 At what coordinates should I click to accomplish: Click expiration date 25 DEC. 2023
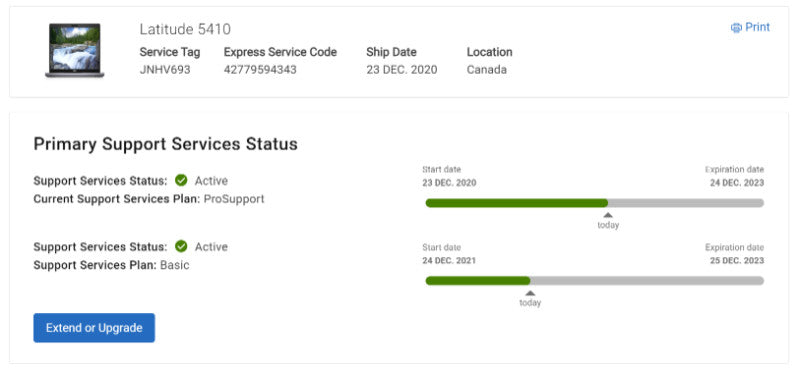pos(737,260)
